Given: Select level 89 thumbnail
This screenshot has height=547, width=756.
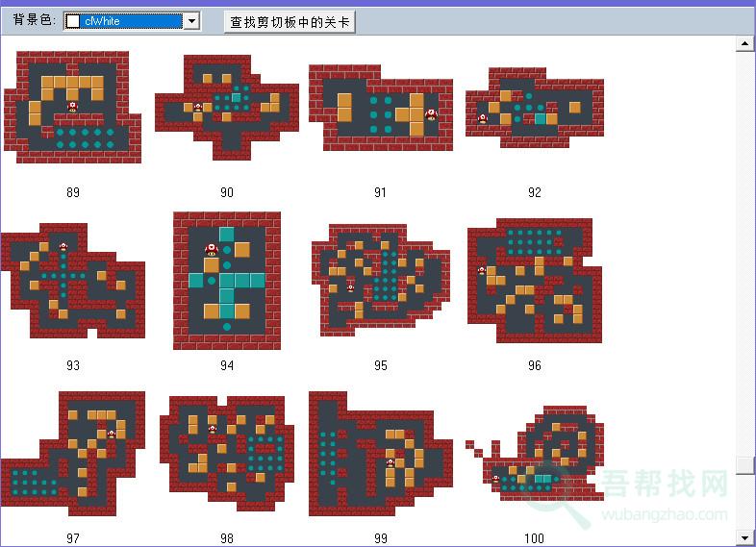Looking at the screenshot, I should click(73, 107).
